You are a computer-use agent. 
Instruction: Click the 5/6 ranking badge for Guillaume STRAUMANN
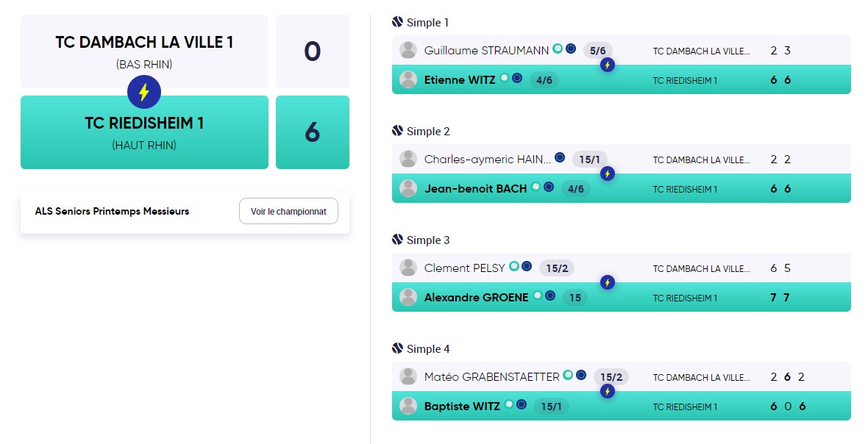(x=598, y=51)
